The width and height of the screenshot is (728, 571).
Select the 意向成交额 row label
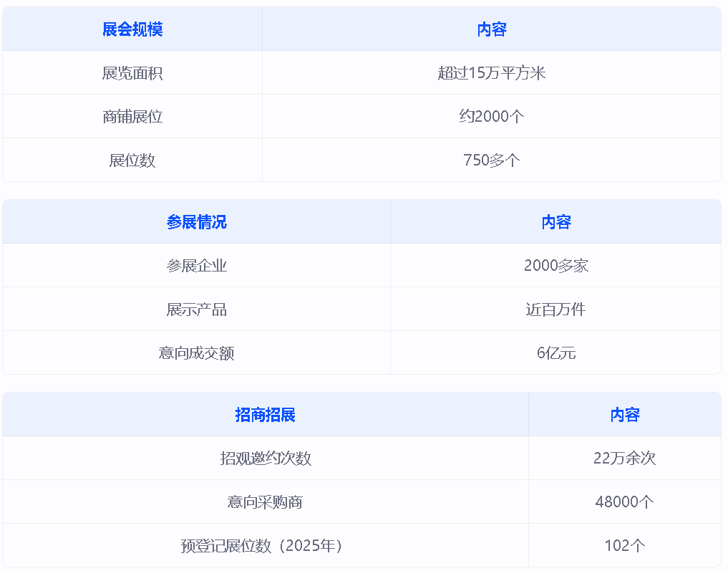[x=196, y=353]
